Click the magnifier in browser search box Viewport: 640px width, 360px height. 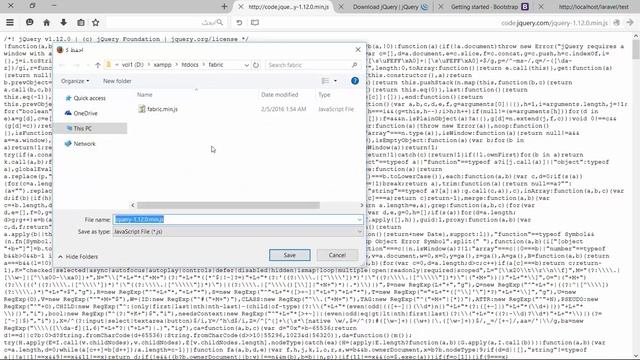coord(220,22)
